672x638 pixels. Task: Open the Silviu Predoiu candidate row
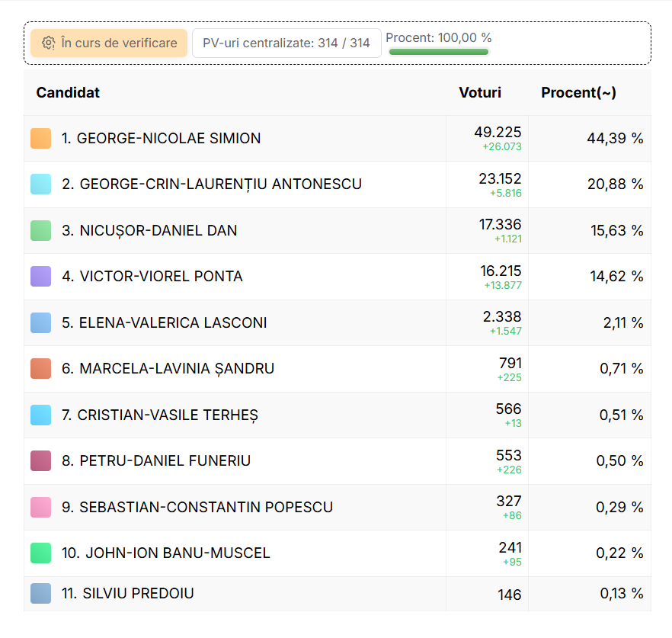pyautogui.click(x=127, y=593)
